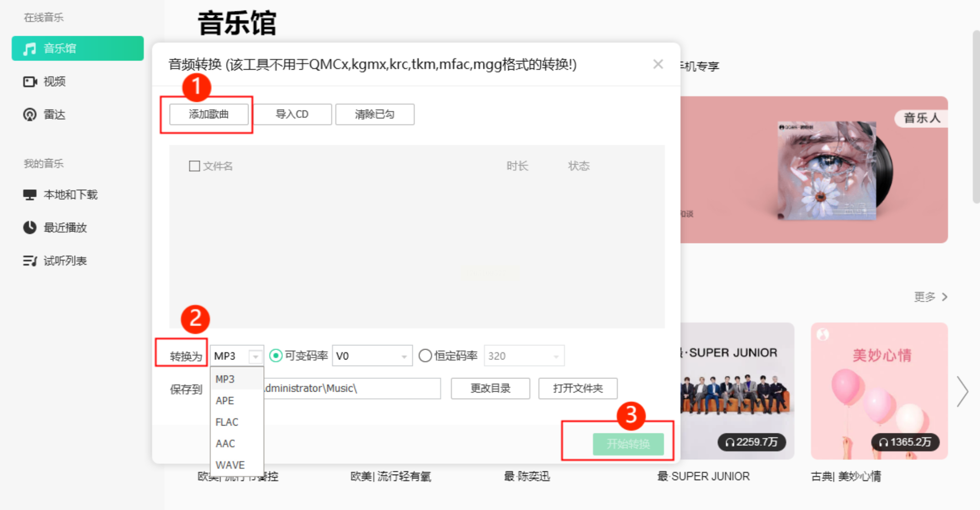Image resolution: width=980 pixels, height=510 pixels.
Task: Open the V0 variable bitrate dropdown
Action: click(x=404, y=356)
